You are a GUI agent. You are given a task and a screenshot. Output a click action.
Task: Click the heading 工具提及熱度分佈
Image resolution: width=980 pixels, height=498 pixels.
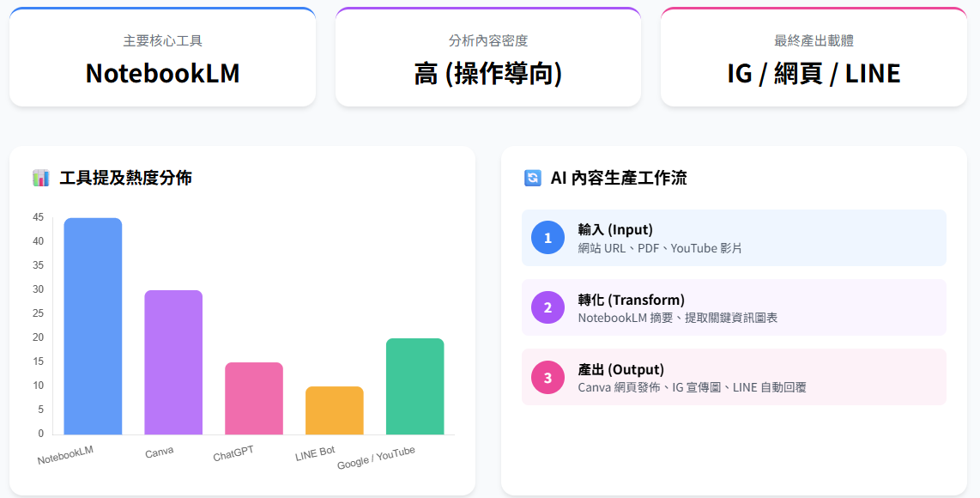coord(125,178)
